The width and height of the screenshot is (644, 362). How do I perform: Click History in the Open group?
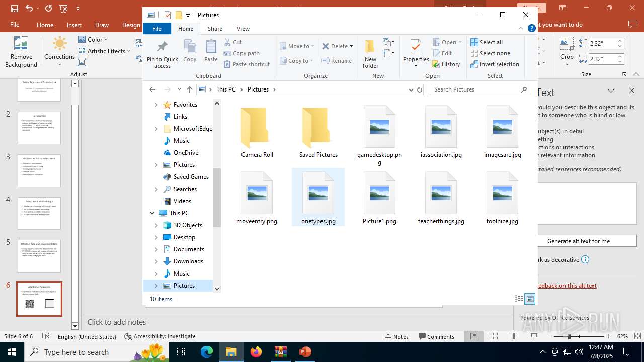click(x=446, y=64)
